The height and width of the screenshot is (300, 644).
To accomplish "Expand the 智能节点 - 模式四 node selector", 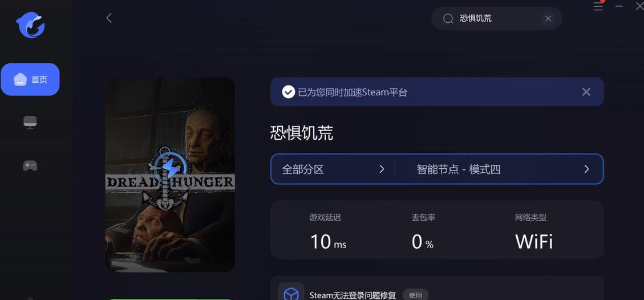I will [x=499, y=169].
